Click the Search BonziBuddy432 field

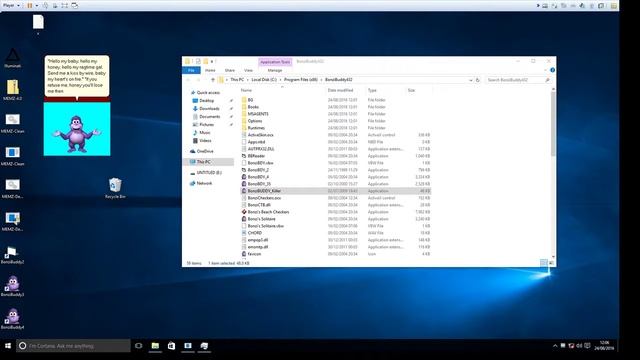(x=518, y=80)
